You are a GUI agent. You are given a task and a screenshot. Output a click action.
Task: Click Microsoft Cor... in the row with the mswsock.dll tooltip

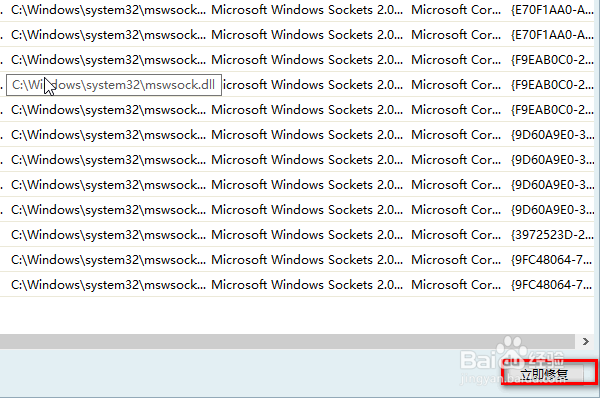point(456,85)
